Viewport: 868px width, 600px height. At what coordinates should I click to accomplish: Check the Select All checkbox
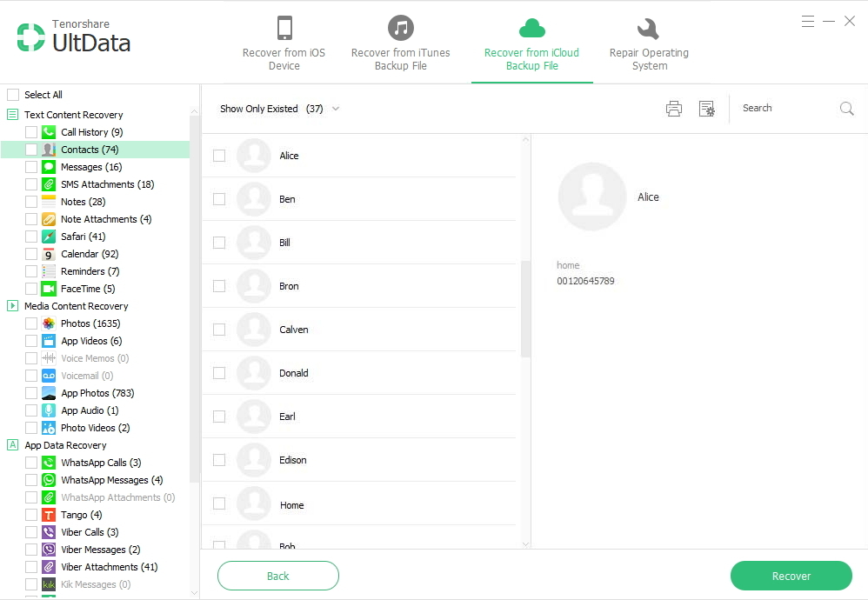(13, 95)
